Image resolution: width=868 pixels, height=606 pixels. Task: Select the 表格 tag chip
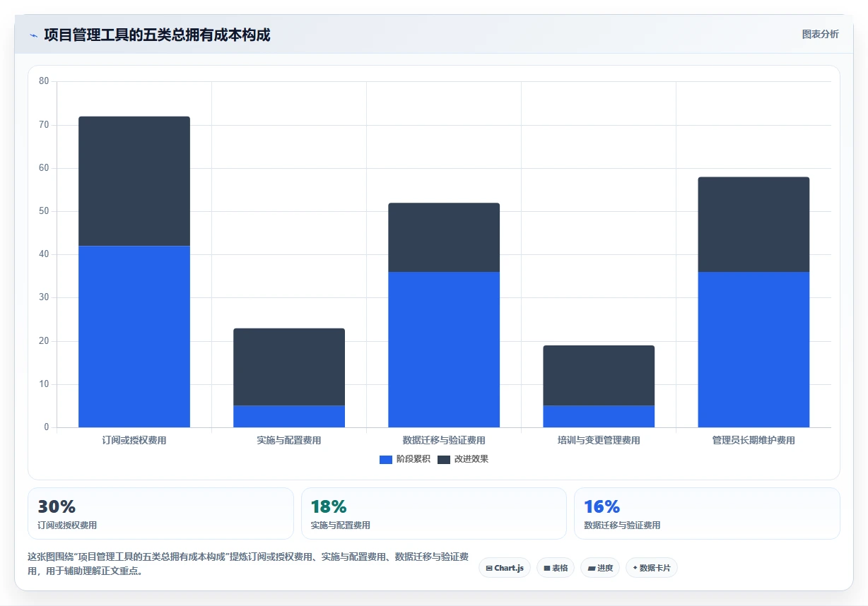[x=556, y=568]
